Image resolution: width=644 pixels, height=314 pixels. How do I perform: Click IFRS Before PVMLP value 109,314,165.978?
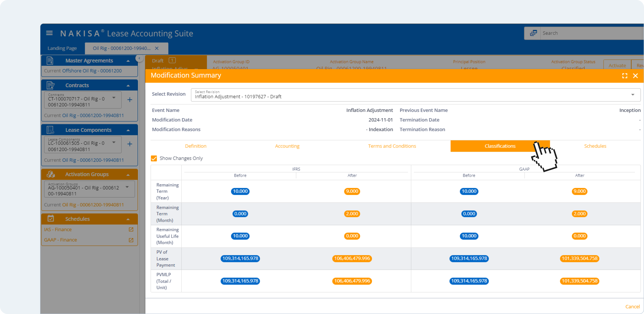point(240,281)
